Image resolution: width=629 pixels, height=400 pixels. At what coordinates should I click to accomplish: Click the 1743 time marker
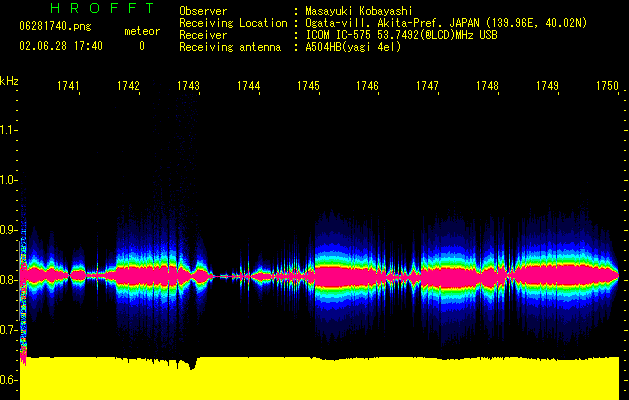click(188, 86)
